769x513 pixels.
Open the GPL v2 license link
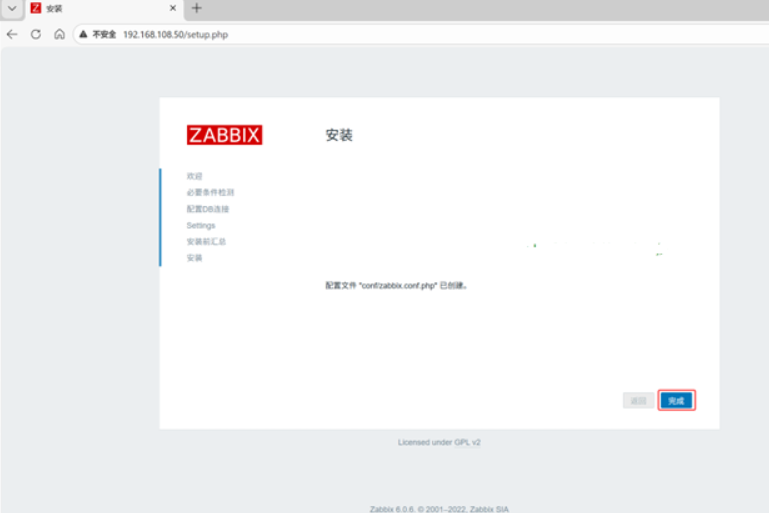pyautogui.click(x=467, y=442)
